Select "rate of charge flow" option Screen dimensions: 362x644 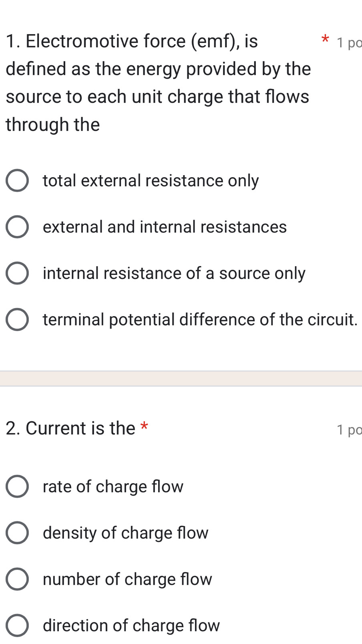17,486
